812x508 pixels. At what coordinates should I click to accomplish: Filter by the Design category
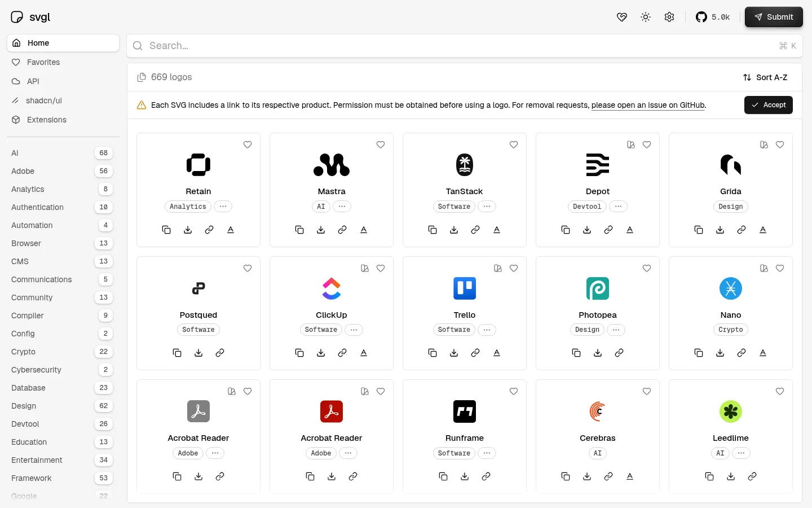(62, 406)
